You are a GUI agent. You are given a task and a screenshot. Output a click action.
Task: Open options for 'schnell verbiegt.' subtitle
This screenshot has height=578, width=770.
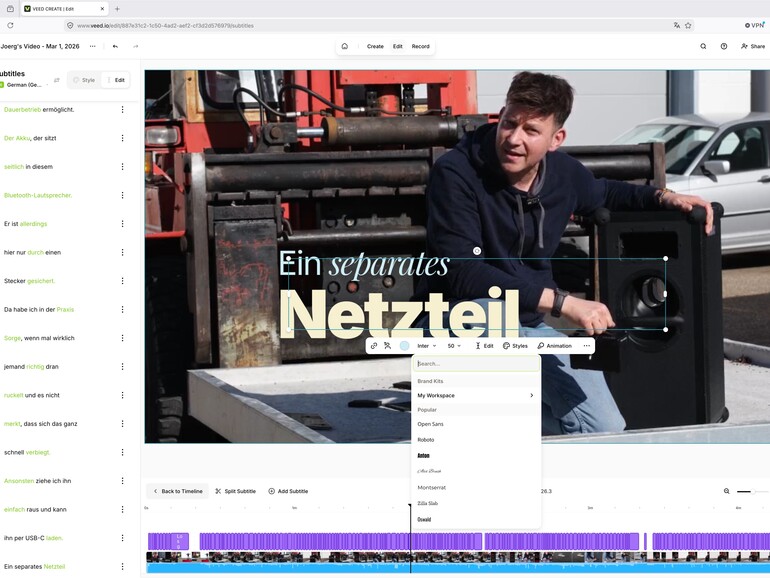(x=122, y=452)
